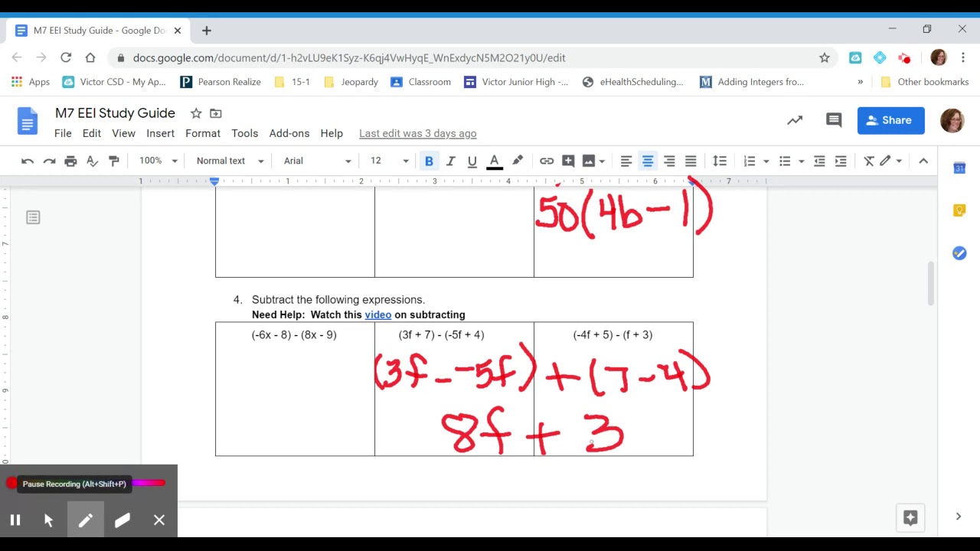Viewport: 980px width, 551px height.
Task: Select the cursor tool in recorder toolbar
Action: tap(49, 520)
